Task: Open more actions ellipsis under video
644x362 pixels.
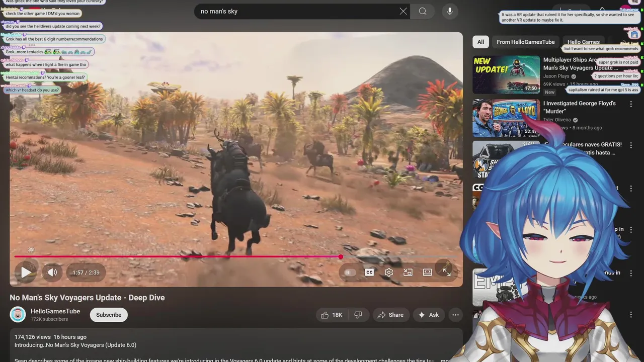Action: tap(455, 315)
